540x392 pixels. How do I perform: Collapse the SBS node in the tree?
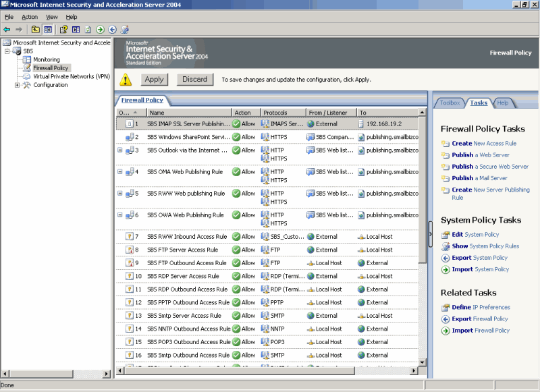point(7,51)
